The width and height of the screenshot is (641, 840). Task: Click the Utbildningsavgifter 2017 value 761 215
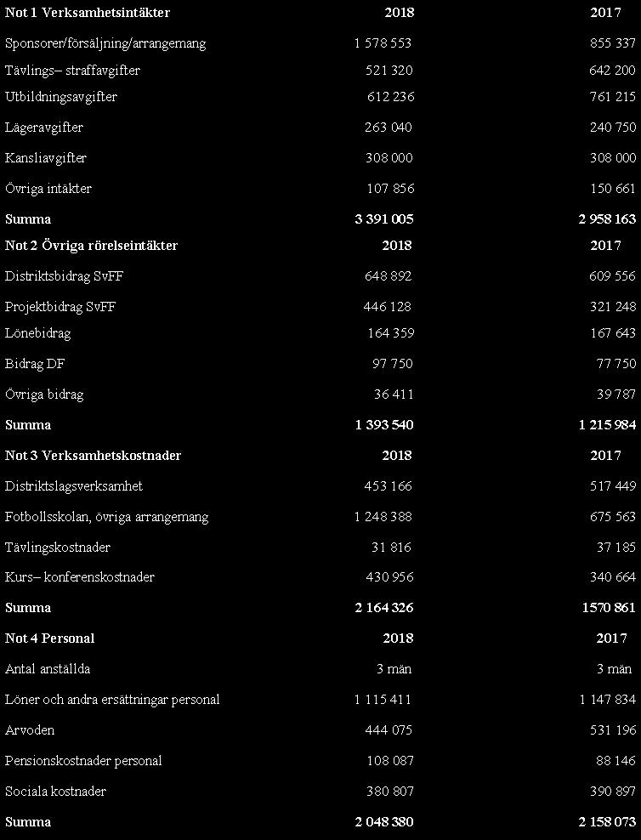click(x=612, y=96)
